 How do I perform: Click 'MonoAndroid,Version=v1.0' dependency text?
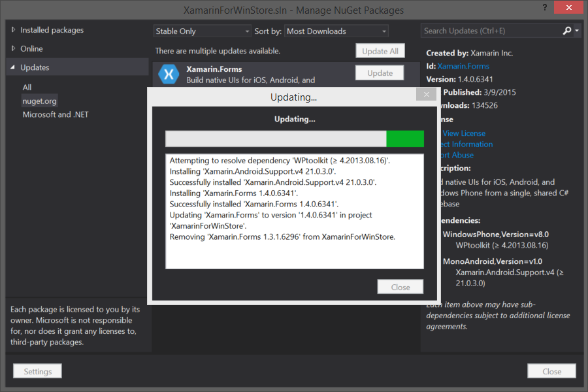pyautogui.click(x=493, y=261)
